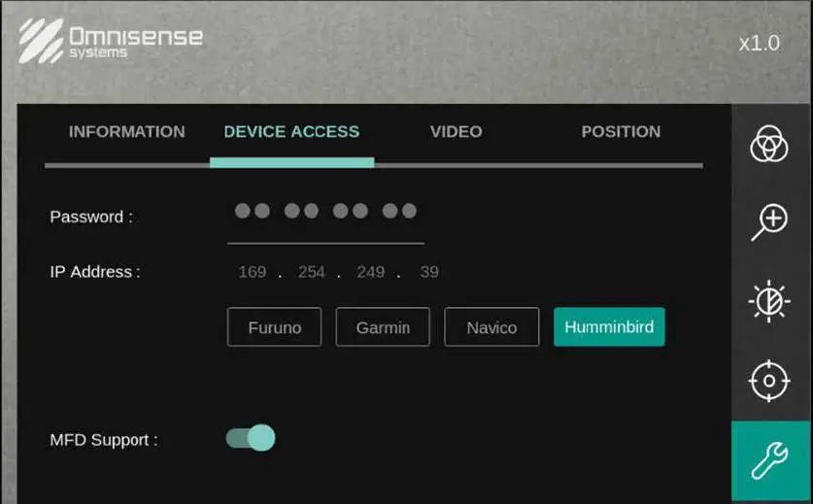Image resolution: width=813 pixels, height=504 pixels.
Task: Choose the Garmin button
Action: coord(383,327)
